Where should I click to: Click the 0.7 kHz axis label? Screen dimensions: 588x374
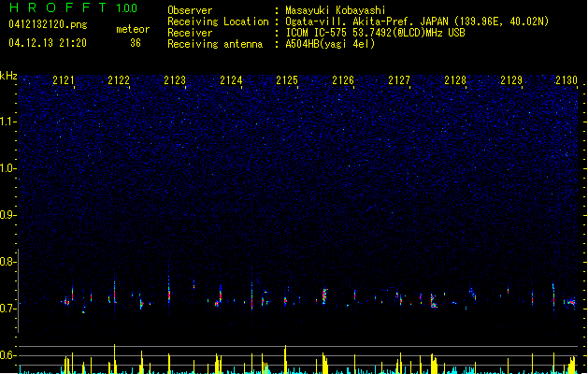pos(7,309)
